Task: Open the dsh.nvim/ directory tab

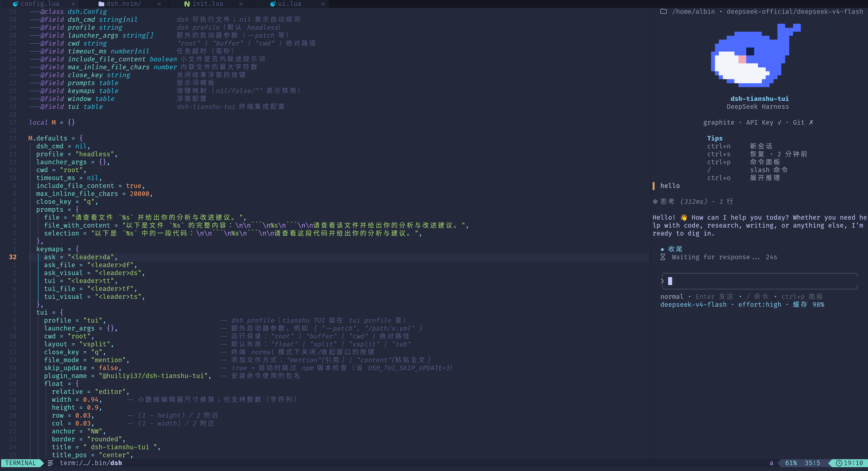Action: (x=124, y=4)
